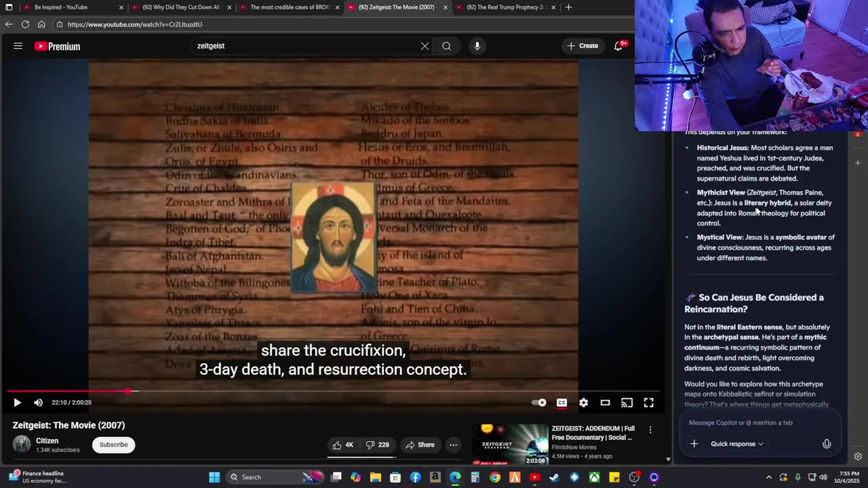Open the tab actions menu icon

[9, 7]
